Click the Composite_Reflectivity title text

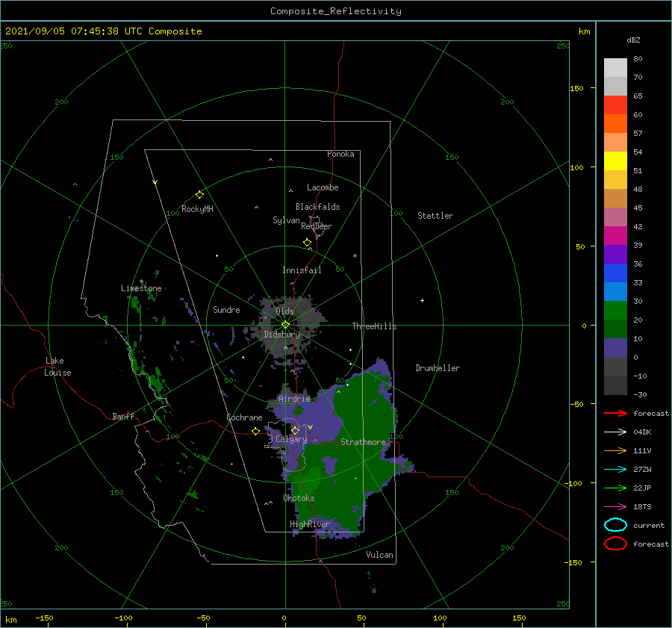(x=335, y=11)
